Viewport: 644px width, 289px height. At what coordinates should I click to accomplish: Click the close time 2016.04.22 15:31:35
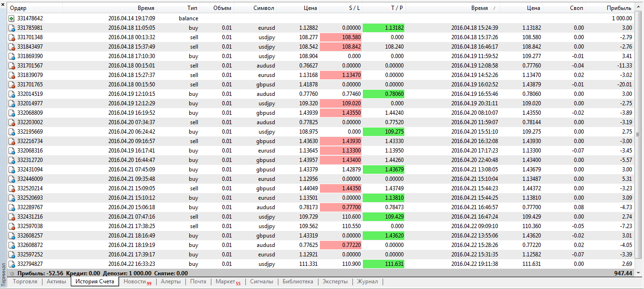[475, 255]
